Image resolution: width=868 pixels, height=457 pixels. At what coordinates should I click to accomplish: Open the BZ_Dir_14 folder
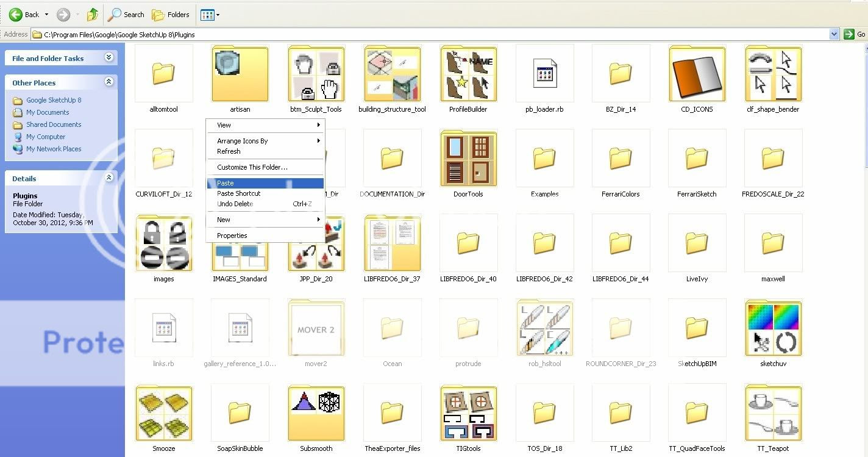621,74
